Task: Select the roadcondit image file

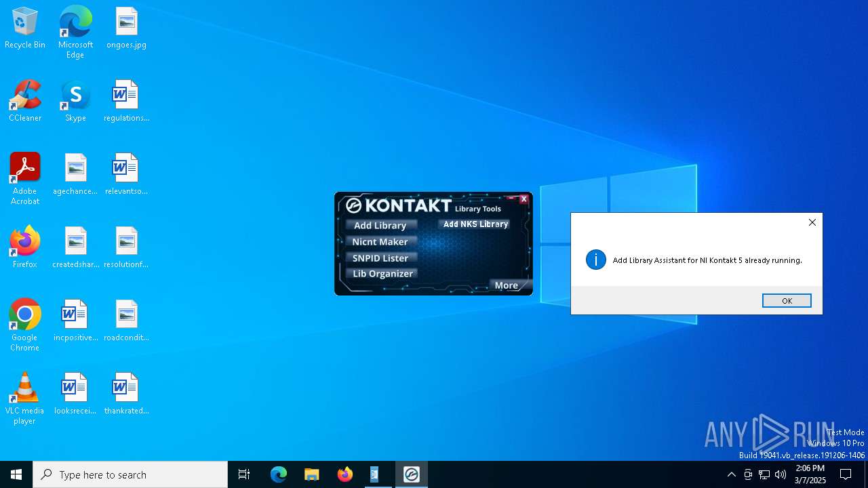Action: tap(126, 321)
